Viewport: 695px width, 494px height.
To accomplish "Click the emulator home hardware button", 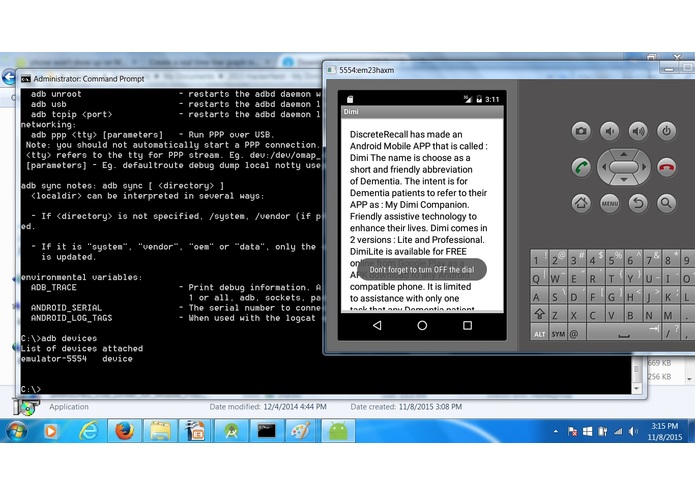I will (581, 203).
